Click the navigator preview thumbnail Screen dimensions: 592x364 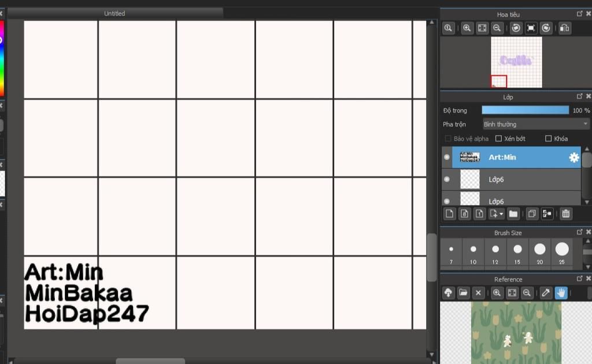(x=516, y=62)
